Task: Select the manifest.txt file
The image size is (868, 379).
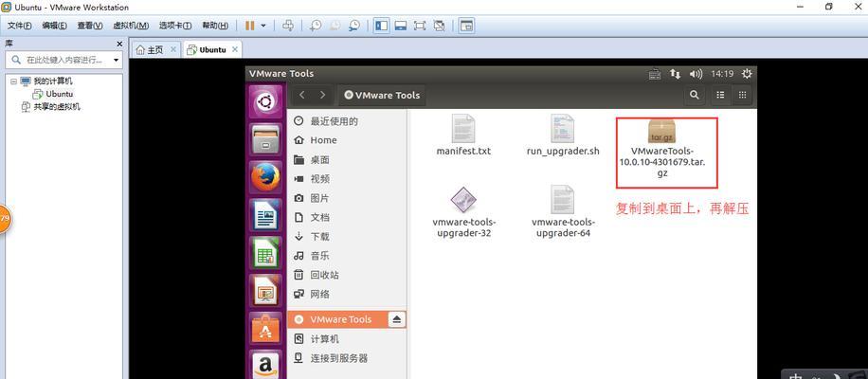Action: (x=463, y=135)
